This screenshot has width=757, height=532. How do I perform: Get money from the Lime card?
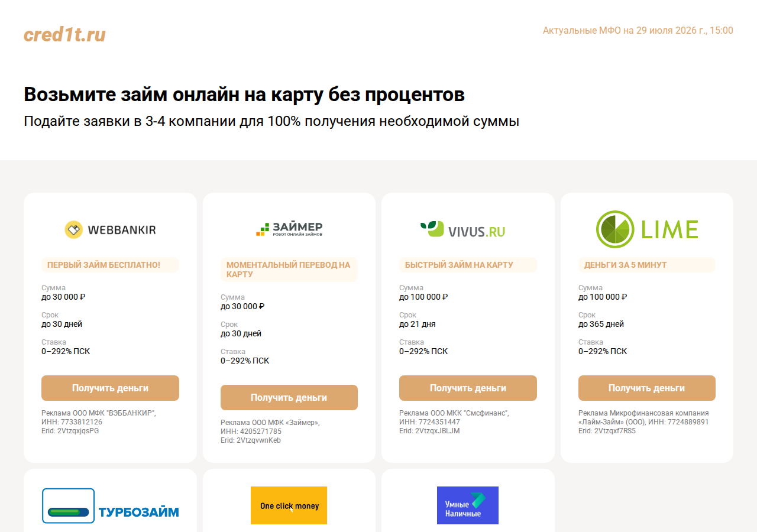pyautogui.click(x=647, y=388)
